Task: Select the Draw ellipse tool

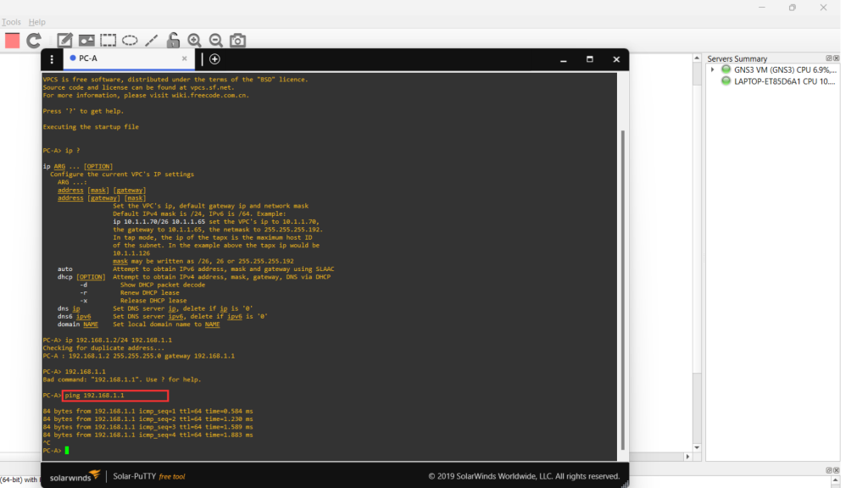Action: 130,40
